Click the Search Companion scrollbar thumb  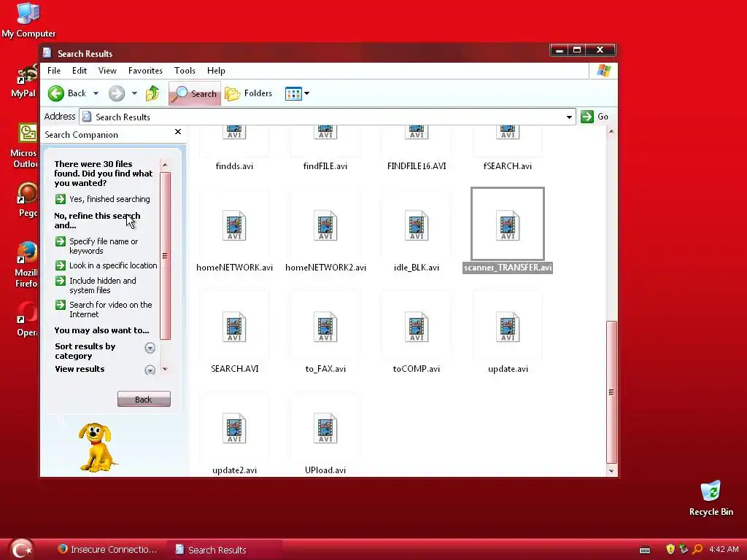(165, 256)
